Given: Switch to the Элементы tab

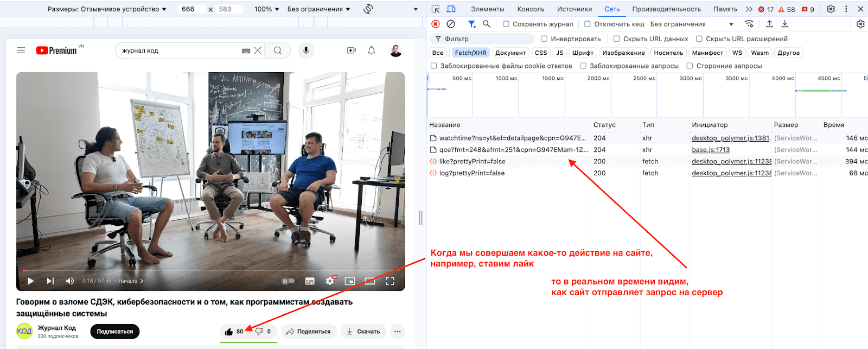Looking at the screenshot, I should [487, 9].
